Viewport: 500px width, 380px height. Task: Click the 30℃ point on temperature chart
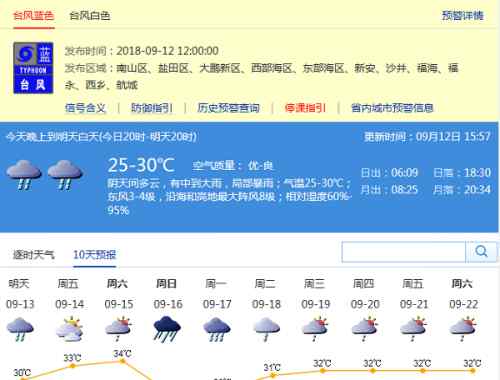tap(23, 379)
